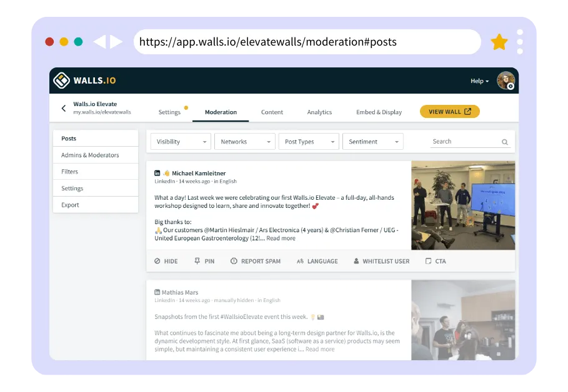
Task: Switch to the Settings tab
Action: (169, 112)
